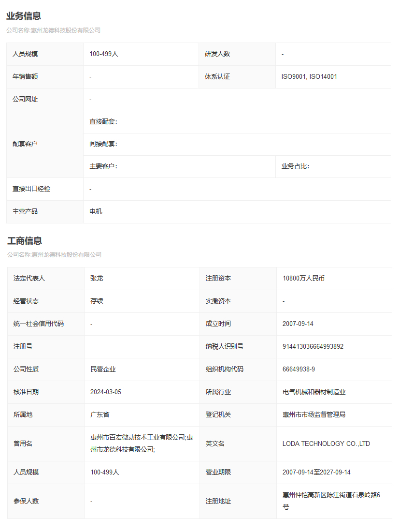Select the 配套客户 label
Screen dimensions: 399x532
click(x=25, y=144)
